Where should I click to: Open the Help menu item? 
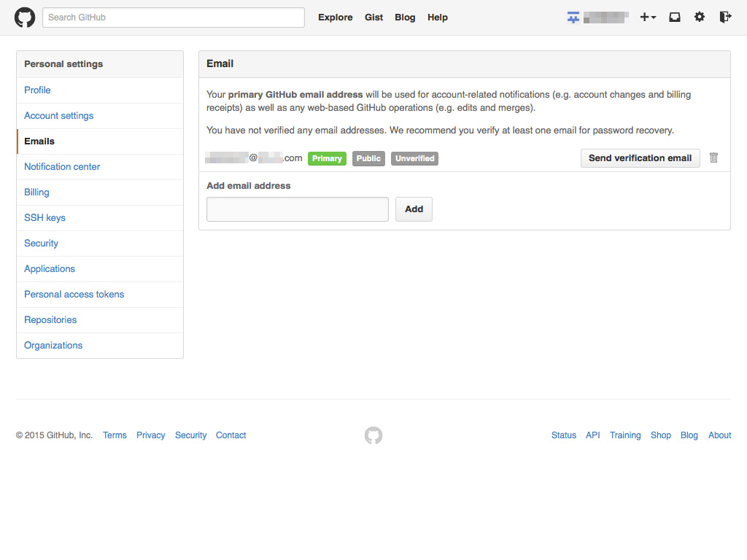click(x=438, y=17)
